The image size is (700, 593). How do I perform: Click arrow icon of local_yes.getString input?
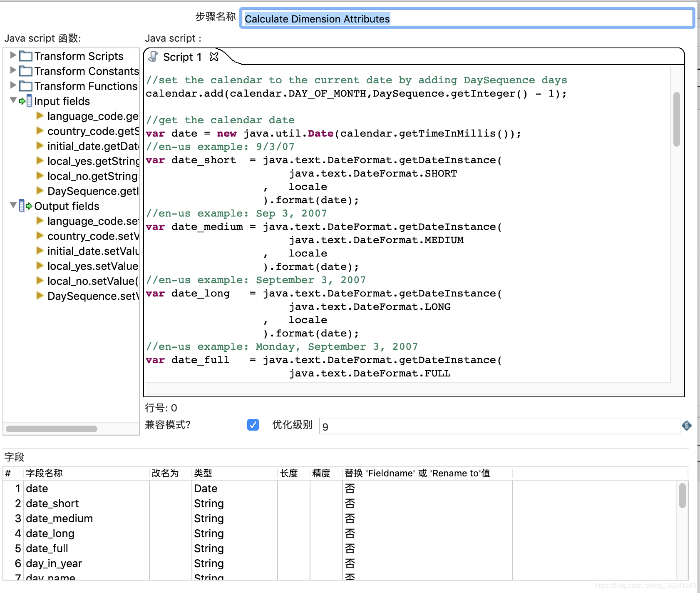pyautogui.click(x=40, y=160)
